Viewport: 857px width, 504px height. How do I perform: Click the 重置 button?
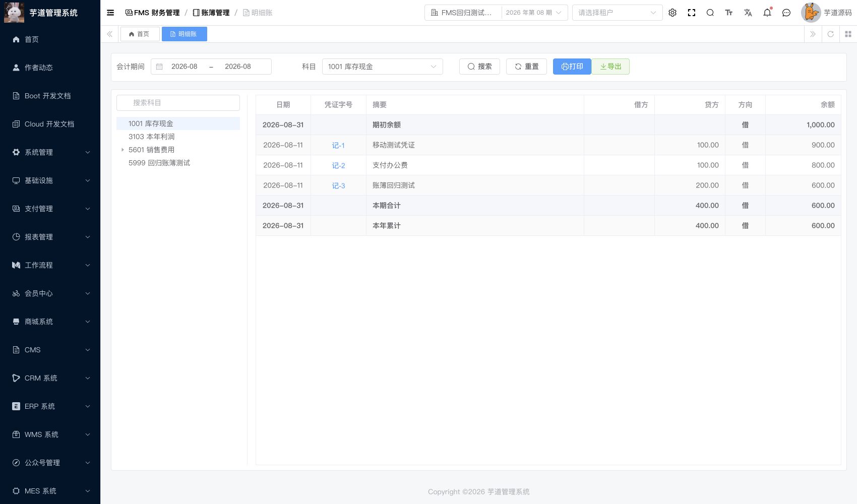(526, 67)
